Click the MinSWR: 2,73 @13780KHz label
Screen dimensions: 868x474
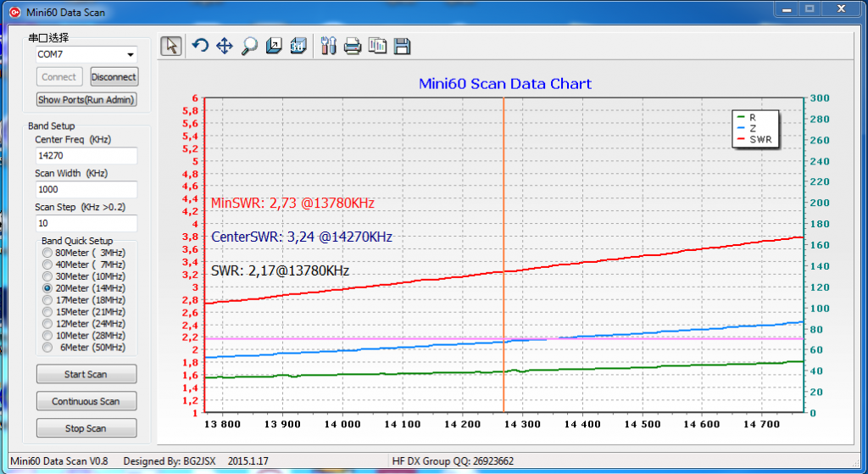coord(292,204)
